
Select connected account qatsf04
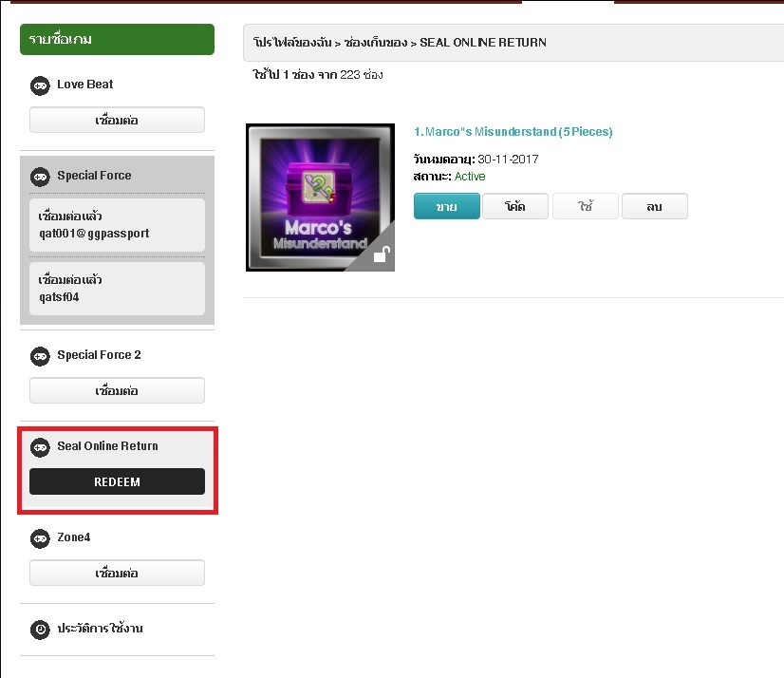(x=117, y=289)
